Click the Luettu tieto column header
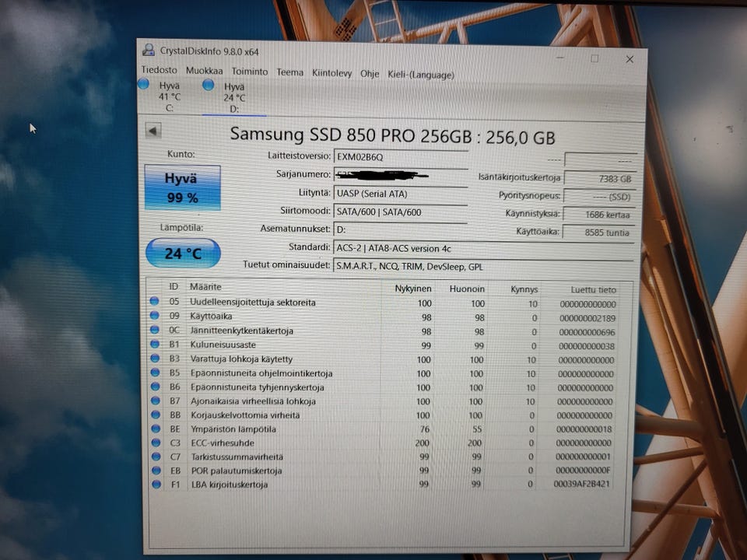747x560 pixels. click(x=593, y=290)
